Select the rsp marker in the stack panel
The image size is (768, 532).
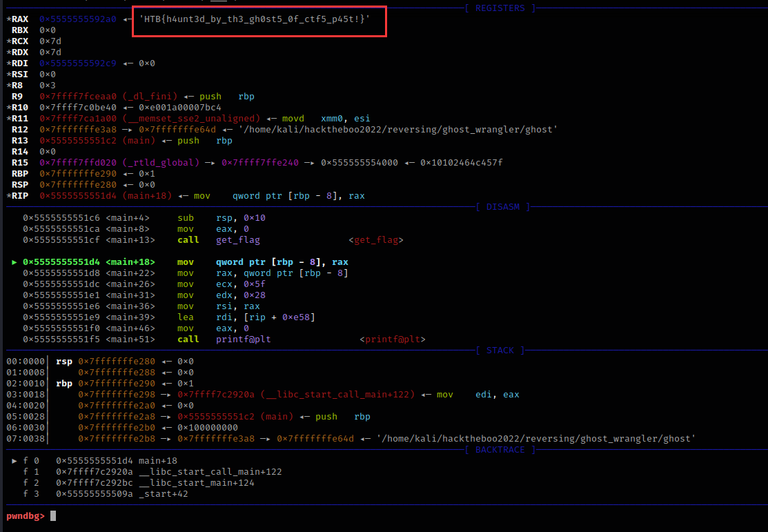point(63,361)
